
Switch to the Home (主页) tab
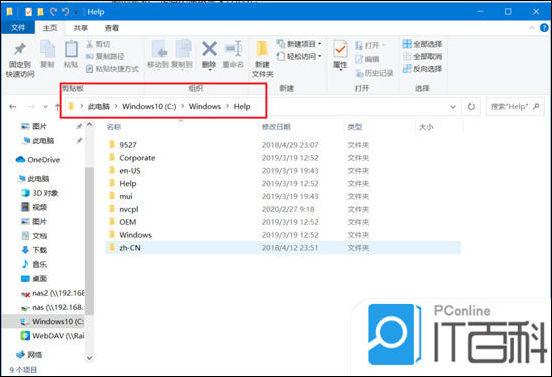pyautogui.click(x=50, y=27)
